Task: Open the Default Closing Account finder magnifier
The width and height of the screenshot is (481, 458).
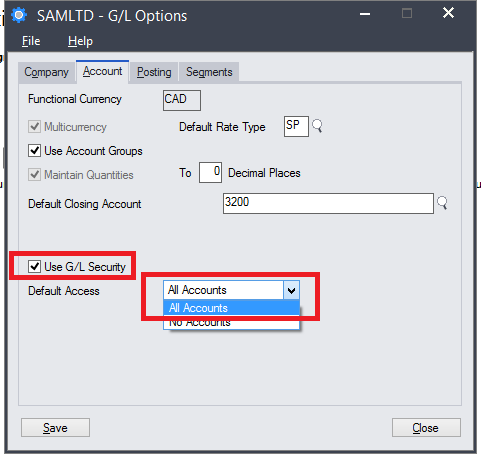Action: point(442,203)
